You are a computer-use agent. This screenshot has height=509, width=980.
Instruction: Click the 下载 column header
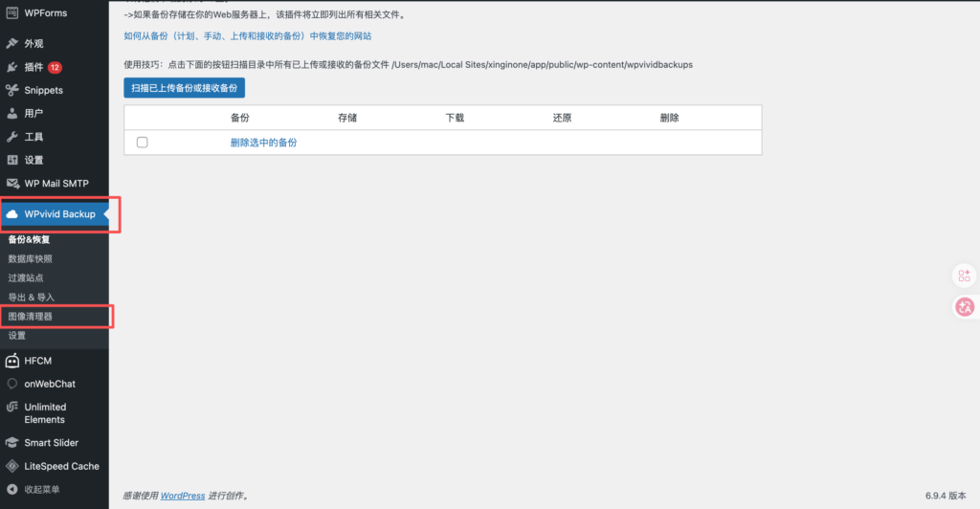[455, 118]
